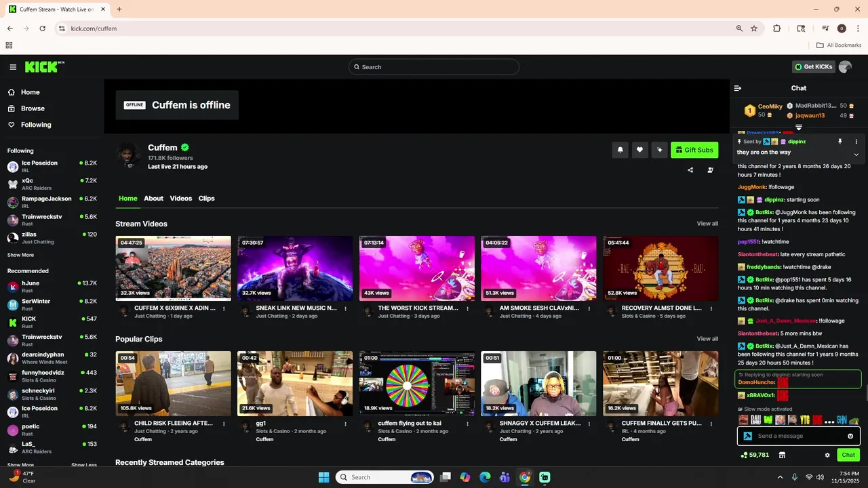The height and width of the screenshot is (488, 868).
Task: Click CeoMiky top gifter entry
Action: [763, 110]
